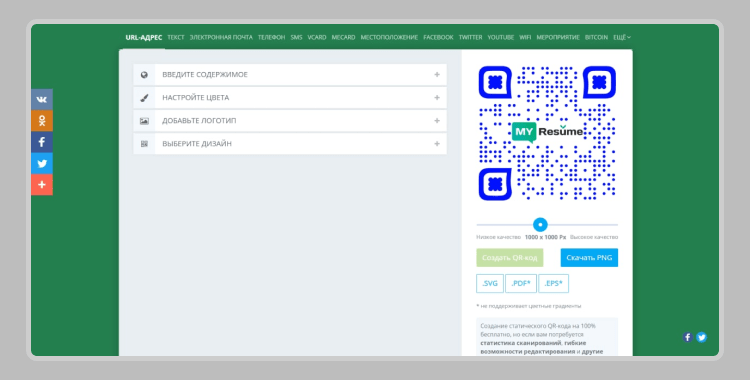Open the ЕЩЁ dropdown menu
The height and width of the screenshot is (380, 750).
(x=622, y=37)
